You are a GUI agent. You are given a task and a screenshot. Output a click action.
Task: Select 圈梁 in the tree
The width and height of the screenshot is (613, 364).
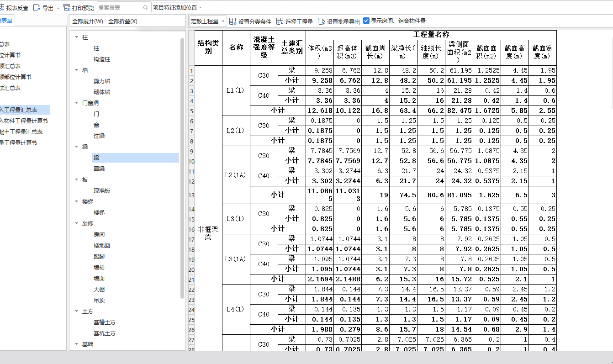click(99, 169)
